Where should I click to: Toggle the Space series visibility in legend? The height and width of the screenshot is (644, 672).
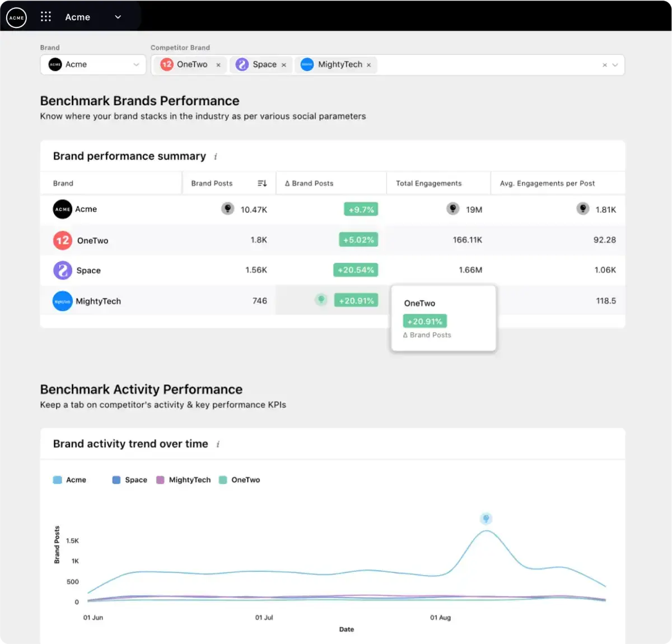coord(116,479)
